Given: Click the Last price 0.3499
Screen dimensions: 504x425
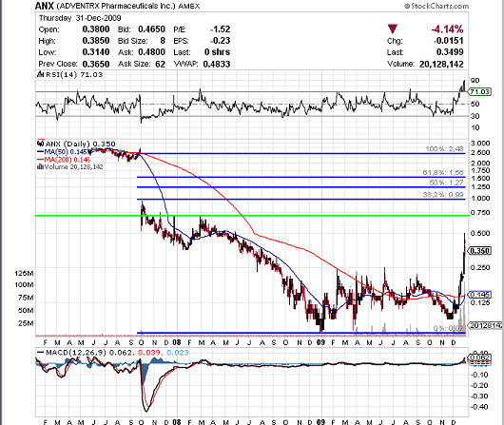Looking at the screenshot, I should [x=450, y=52].
